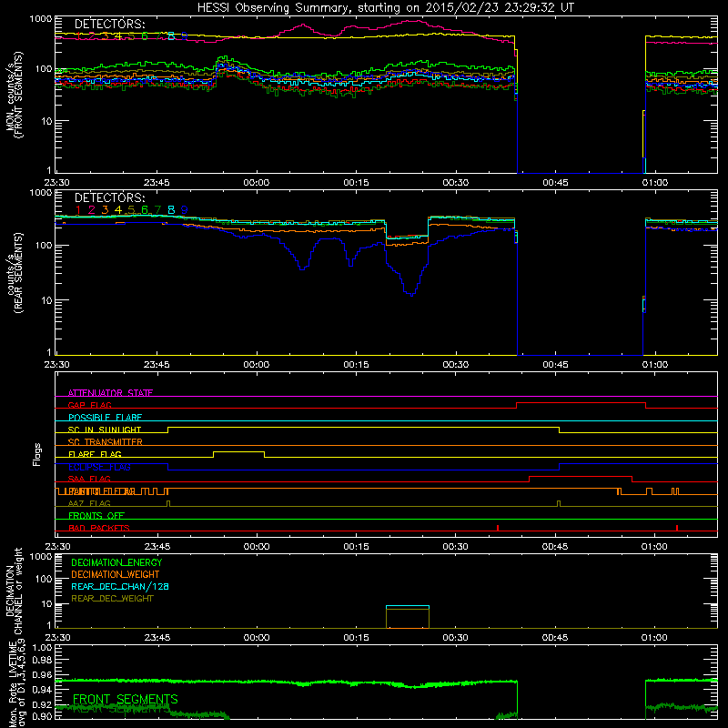This screenshot has width=728, height=728.
Task: Select detector number 8 in rear segments legend
Action: click(171, 210)
